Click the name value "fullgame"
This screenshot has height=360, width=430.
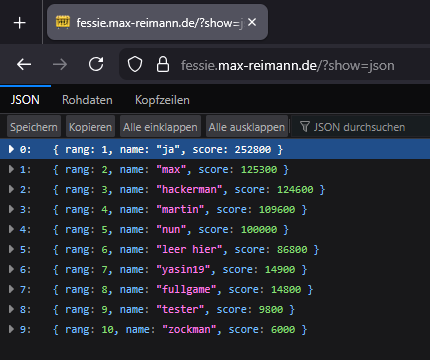pos(186,289)
